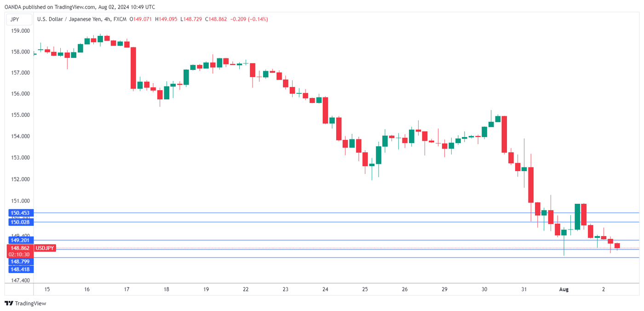Select the 149.201 blue price label

point(20,240)
